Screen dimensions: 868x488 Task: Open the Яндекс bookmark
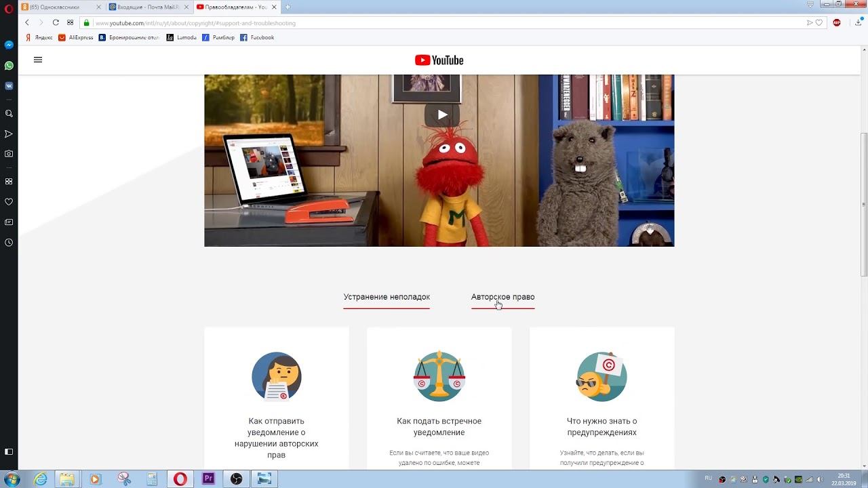point(39,37)
